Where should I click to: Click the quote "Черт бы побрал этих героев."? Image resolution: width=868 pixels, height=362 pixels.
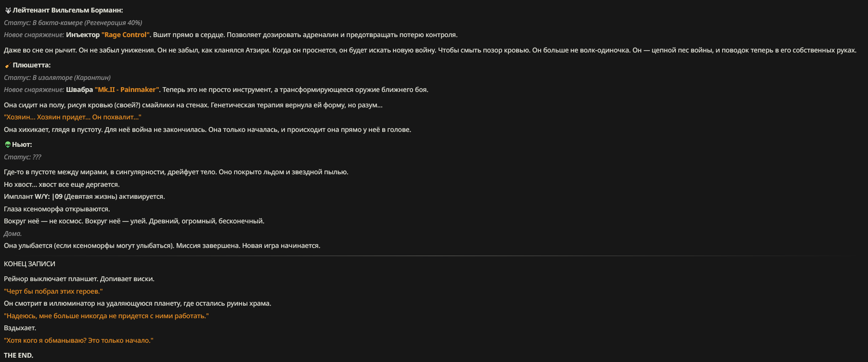(x=53, y=291)
